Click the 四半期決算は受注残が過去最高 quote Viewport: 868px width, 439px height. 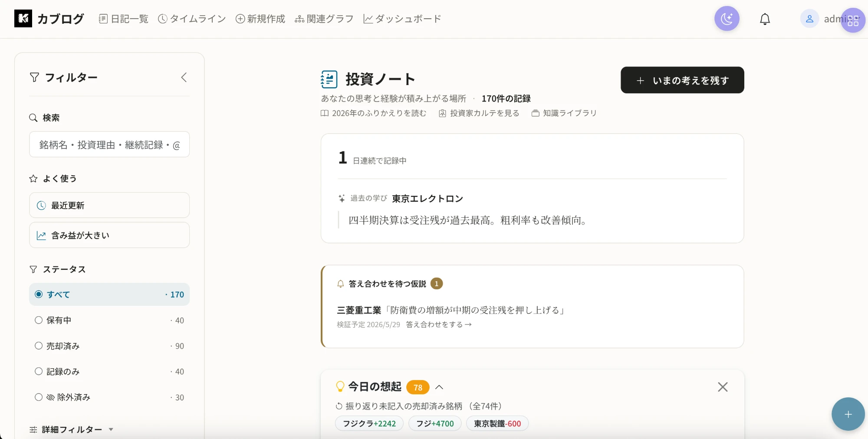tap(467, 220)
